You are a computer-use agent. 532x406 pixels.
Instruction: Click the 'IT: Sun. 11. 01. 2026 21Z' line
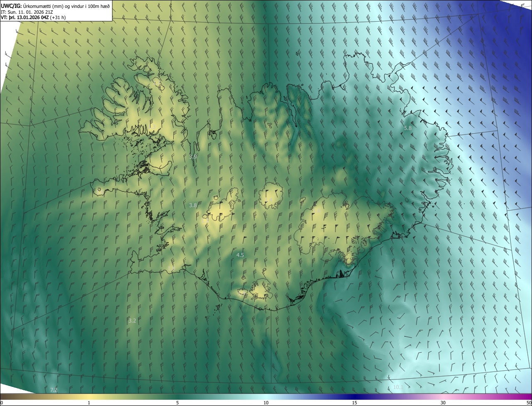[x=27, y=12]
